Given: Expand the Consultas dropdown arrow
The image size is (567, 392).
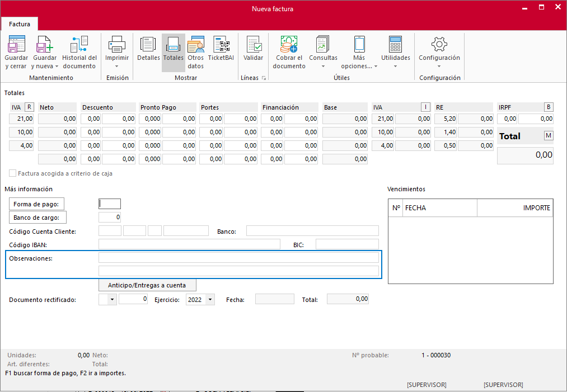Looking at the screenshot, I should 323,67.
